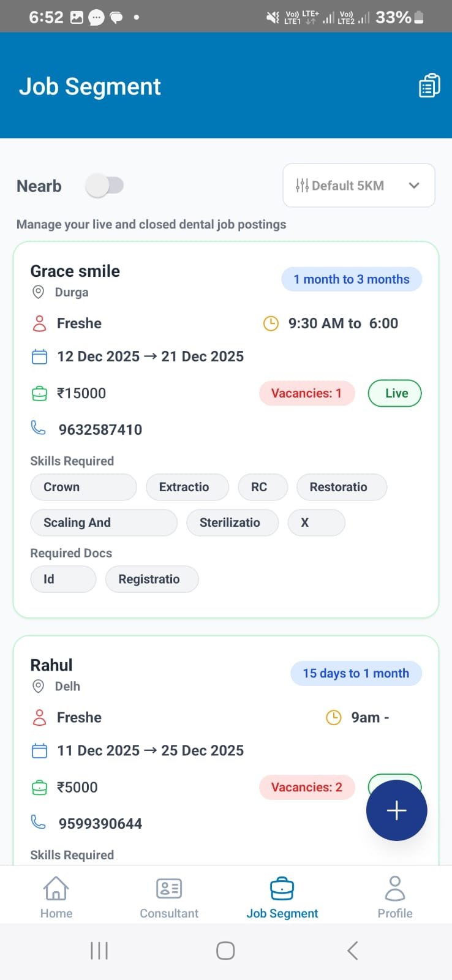Tap clock icon beside 9:30 AM timing
452x980 pixels.
[x=271, y=323]
